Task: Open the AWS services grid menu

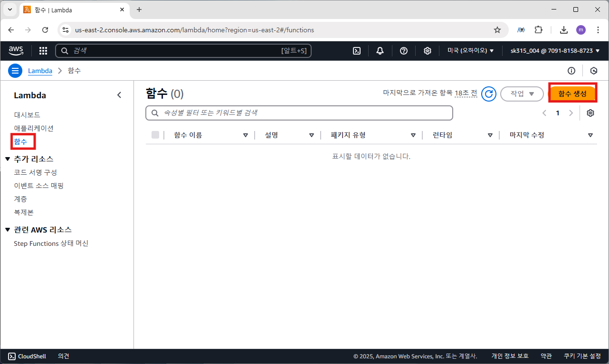Action: point(43,51)
